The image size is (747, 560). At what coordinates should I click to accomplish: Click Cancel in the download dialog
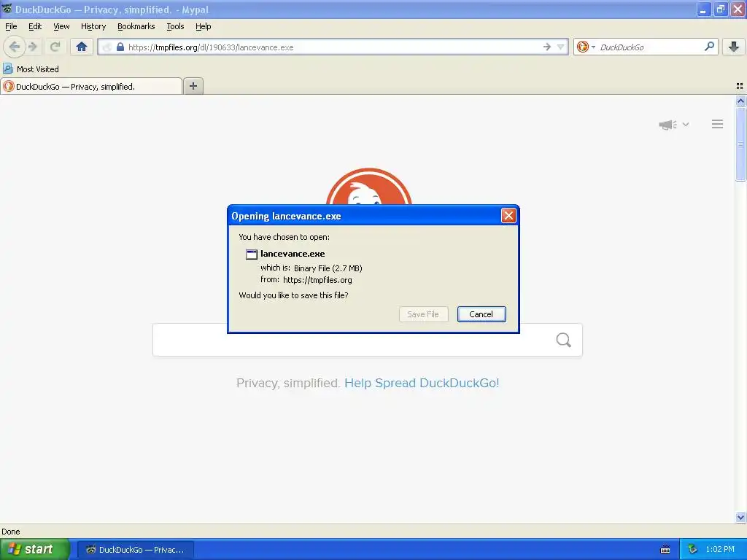tap(481, 314)
